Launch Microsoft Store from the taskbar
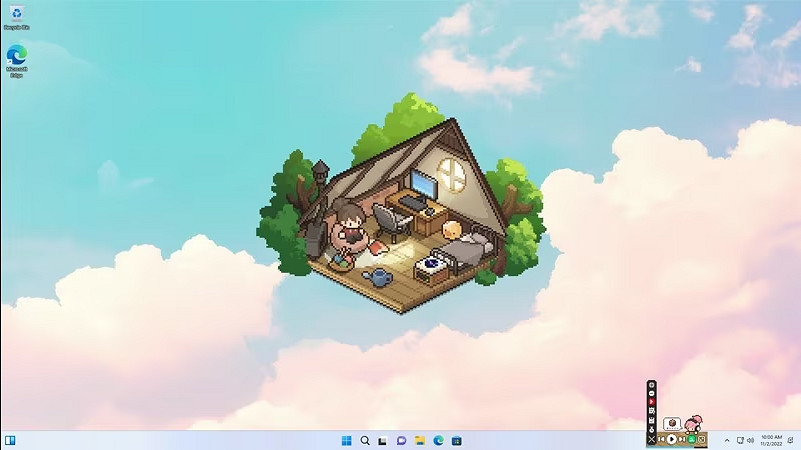801x450 pixels. pos(456,440)
